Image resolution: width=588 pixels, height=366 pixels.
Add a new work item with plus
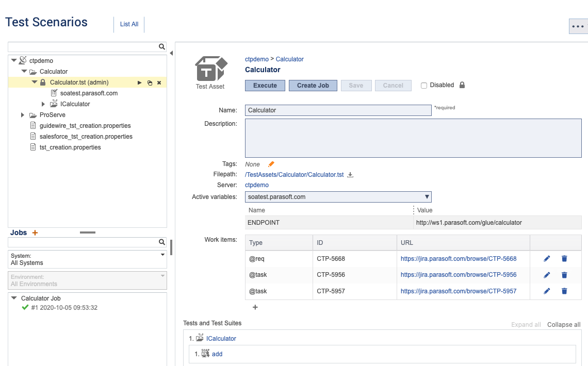[x=255, y=307]
